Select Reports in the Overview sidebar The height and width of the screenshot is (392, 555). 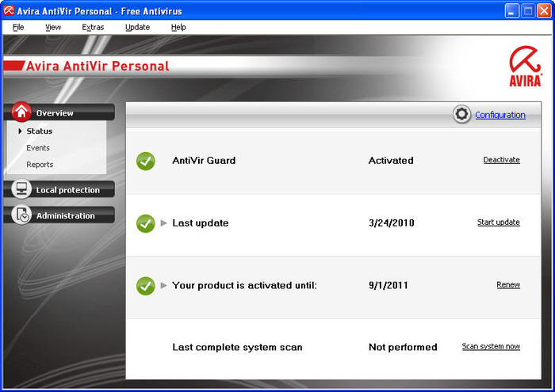click(x=40, y=165)
